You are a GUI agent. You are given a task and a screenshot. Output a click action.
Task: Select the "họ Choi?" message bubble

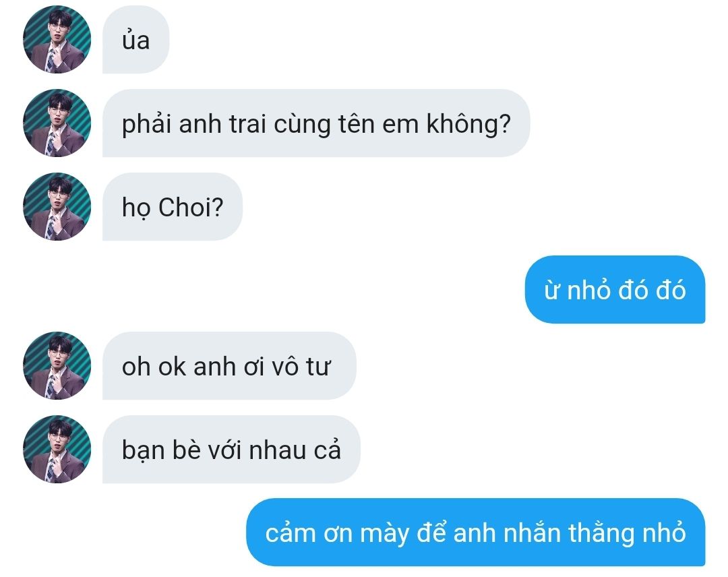(173, 206)
